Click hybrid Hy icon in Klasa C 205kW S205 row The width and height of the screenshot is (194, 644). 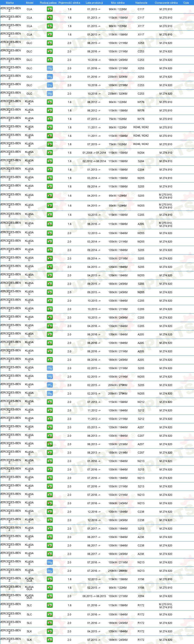tap(50, 385)
